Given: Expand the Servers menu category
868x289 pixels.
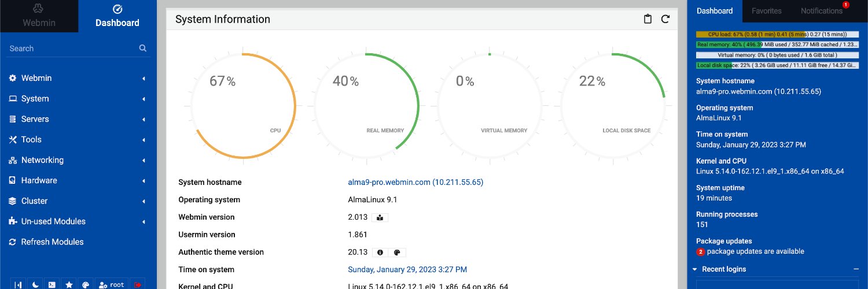Looking at the screenshot, I should (78, 119).
